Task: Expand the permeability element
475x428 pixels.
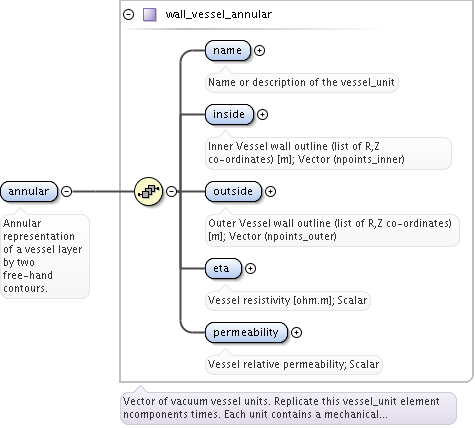Action: 296,332
